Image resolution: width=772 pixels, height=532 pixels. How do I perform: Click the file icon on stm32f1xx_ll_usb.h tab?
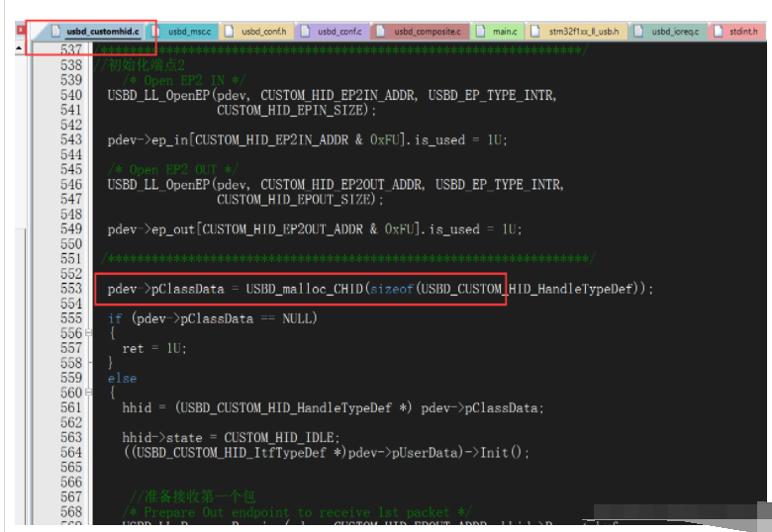point(535,31)
